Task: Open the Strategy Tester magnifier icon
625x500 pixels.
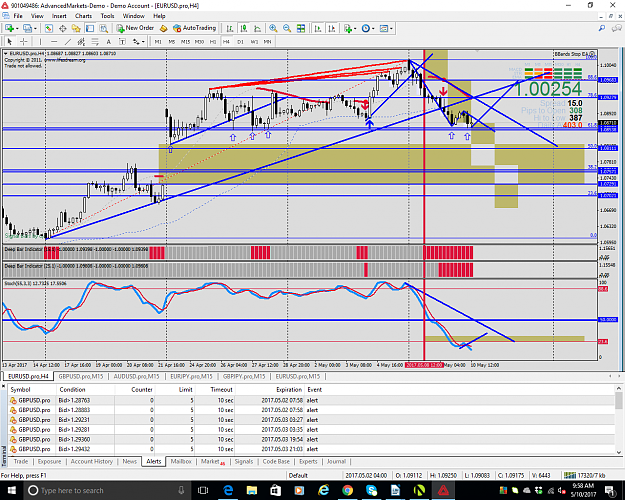Action: click(x=104, y=28)
